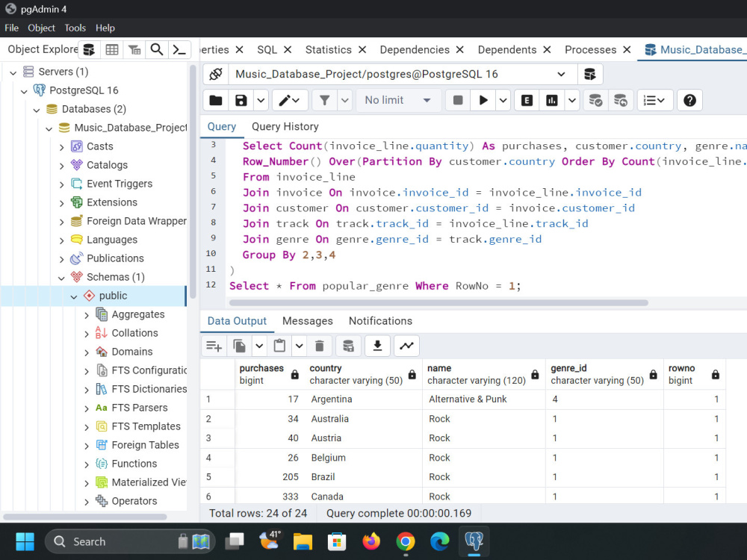The height and width of the screenshot is (560, 747).
Task: Switch to the Messages tab
Action: 308,321
